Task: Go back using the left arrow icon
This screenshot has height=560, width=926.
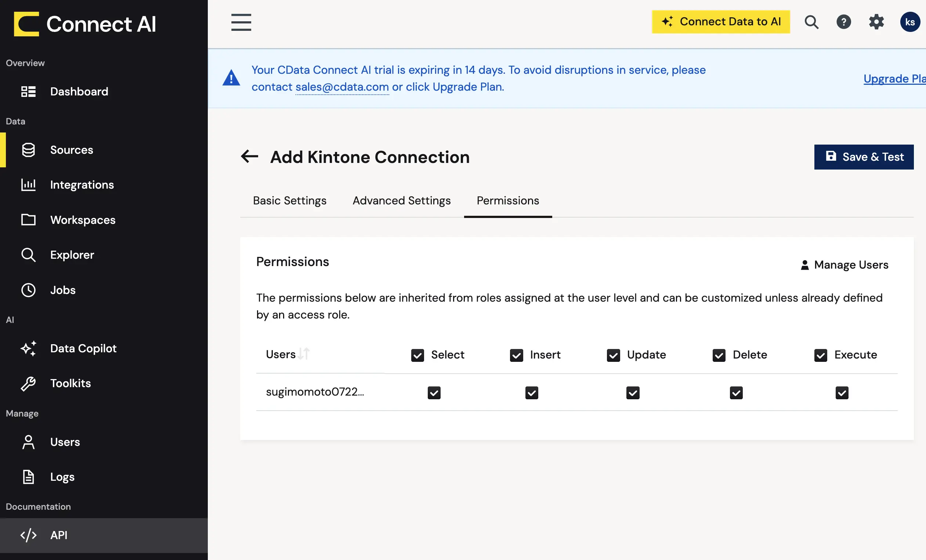Action: pos(250,157)
